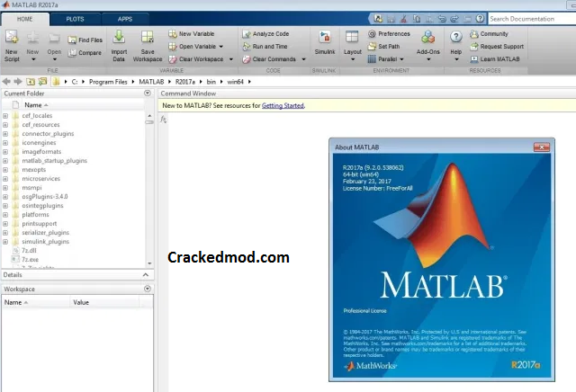This screenshot has height=392, width=576.
Task: Click win64 in the address path
Action: point(235,82)
